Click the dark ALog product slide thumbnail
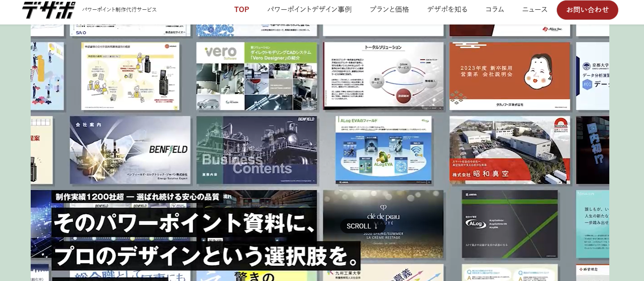 (x=509, y=224)
